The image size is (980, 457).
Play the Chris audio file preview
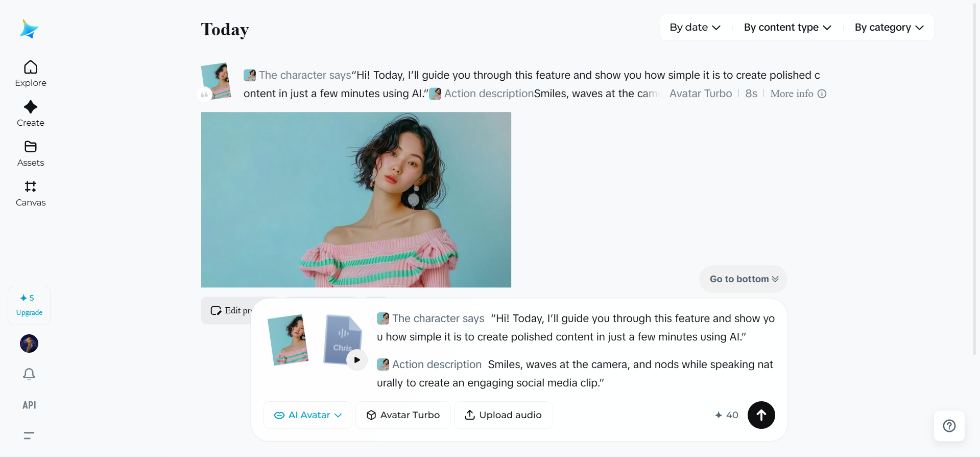point(357,360)
